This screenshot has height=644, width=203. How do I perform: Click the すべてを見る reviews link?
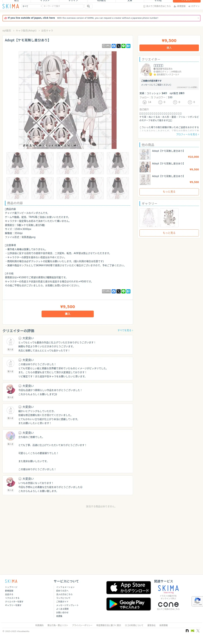point(125,330)
